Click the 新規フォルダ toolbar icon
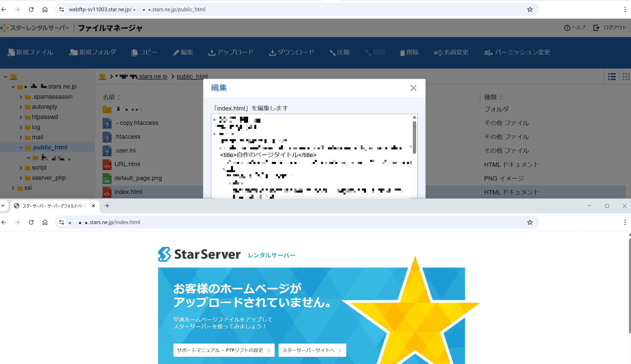631x364 pixels. coord(73,52)
